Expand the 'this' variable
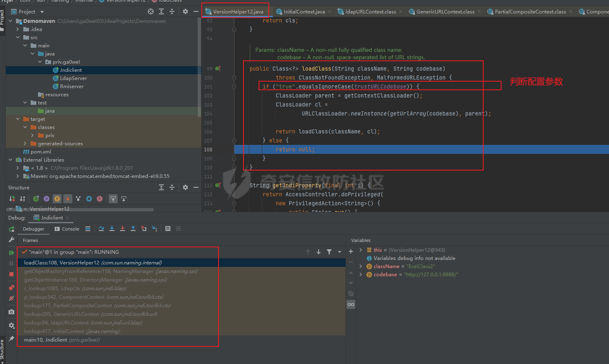609x364 pixels. click(361, 250)
